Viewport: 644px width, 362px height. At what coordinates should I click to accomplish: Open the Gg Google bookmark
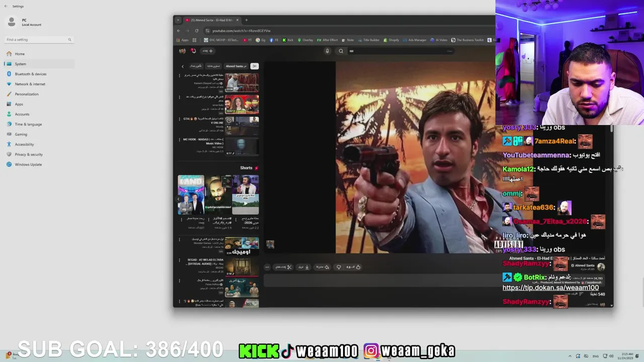click(261, 40)
